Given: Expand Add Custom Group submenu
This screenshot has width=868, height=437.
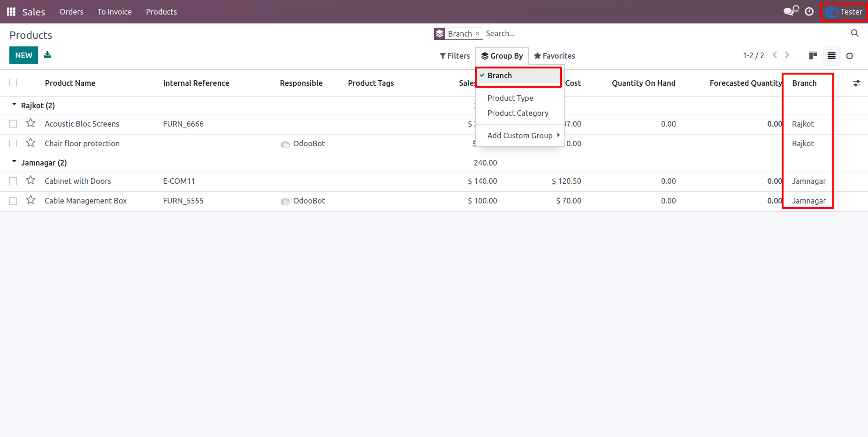Looking at the screenshot, I should tap(520, 136).
